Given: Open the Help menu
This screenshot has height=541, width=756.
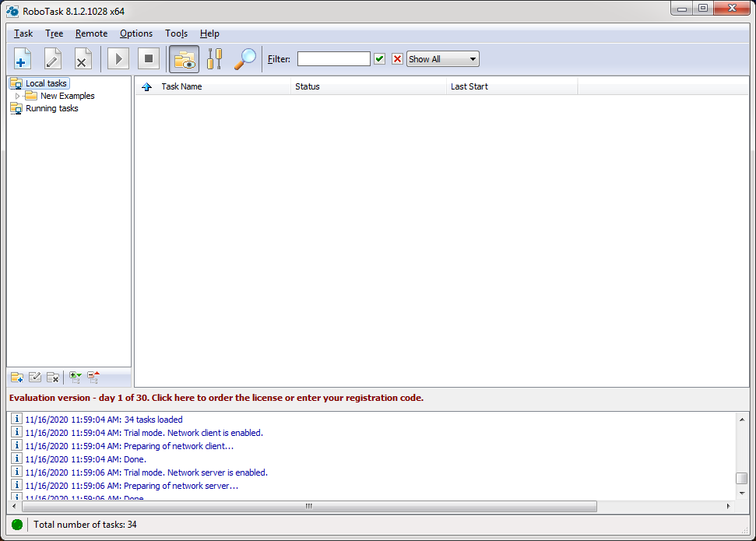Looking at the screenshot, I should click(x=209, y=33).
